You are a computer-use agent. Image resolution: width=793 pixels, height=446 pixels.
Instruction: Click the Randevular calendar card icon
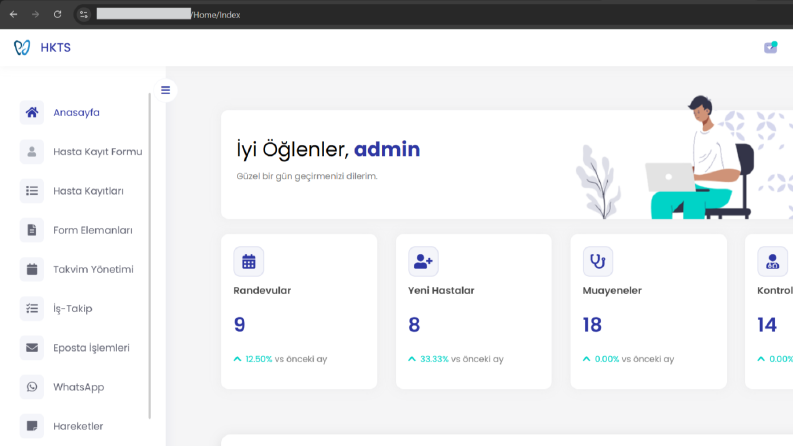point(248,261)
